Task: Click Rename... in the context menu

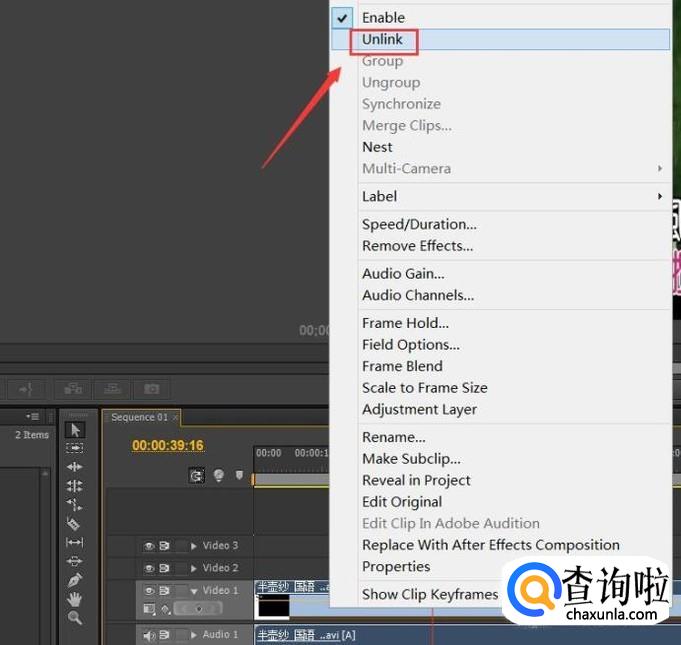Action: [394, 437]
